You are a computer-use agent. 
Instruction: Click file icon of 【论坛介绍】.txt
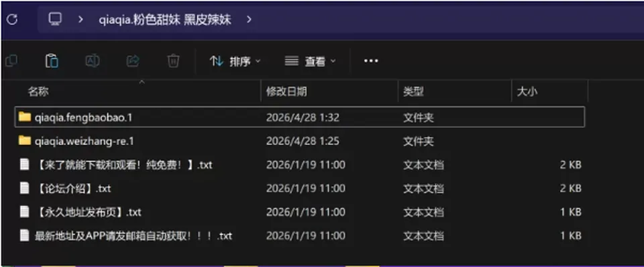click(x=25, y=188)
